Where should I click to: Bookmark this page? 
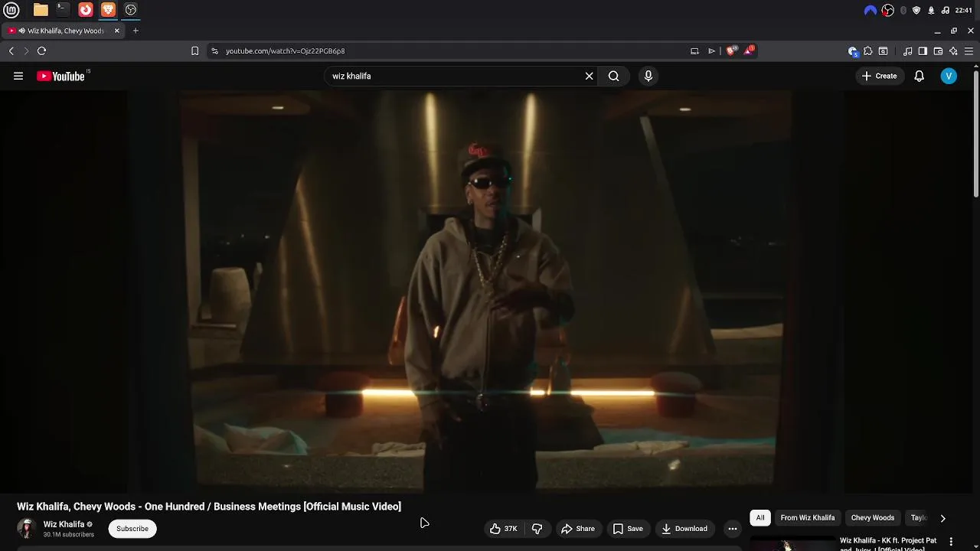(x=194, y=51)
